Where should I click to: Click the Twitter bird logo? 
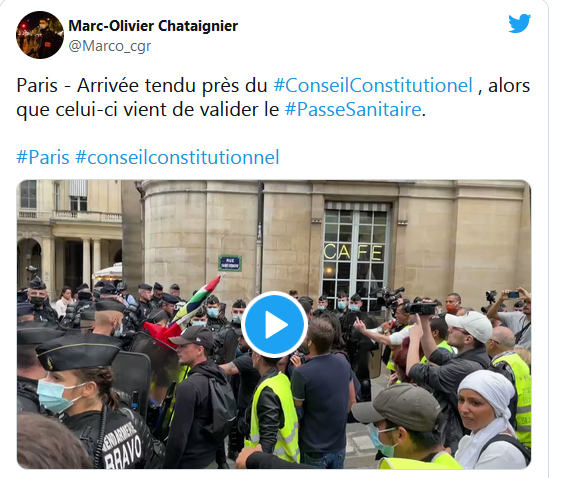point(519,23)
